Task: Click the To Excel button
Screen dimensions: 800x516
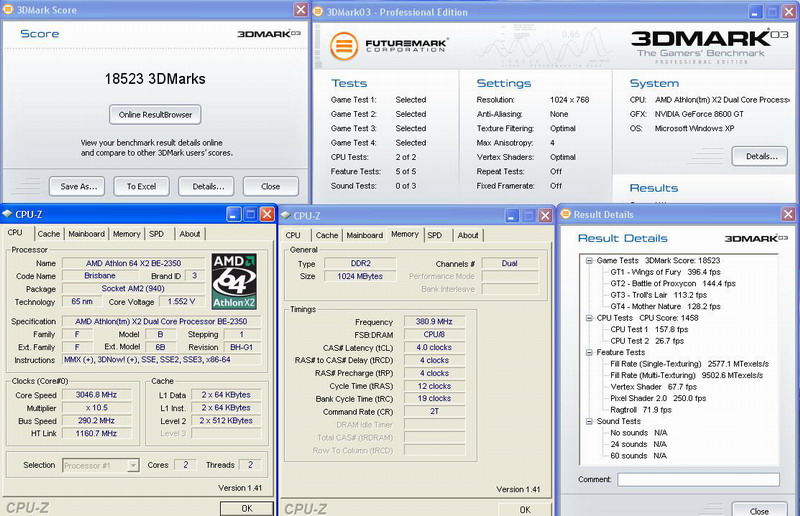Action: pyautogui.click(x=141, y=186)
